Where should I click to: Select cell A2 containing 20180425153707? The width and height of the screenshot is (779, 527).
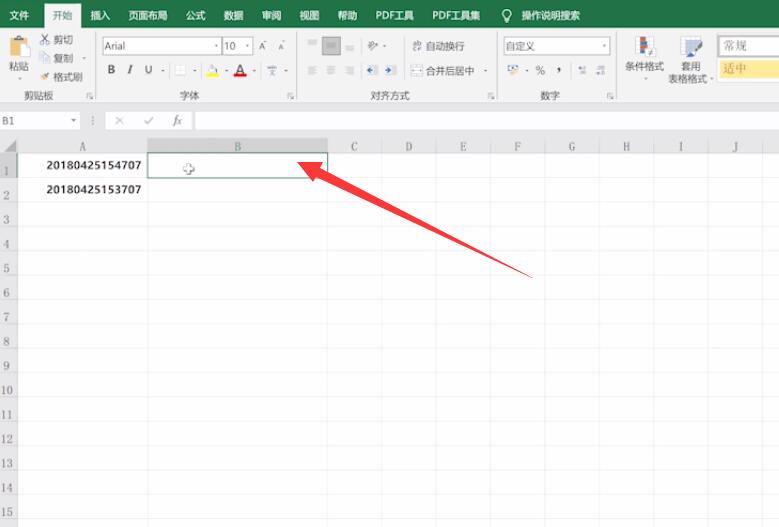pyautogui.click(x=82, y=190)
